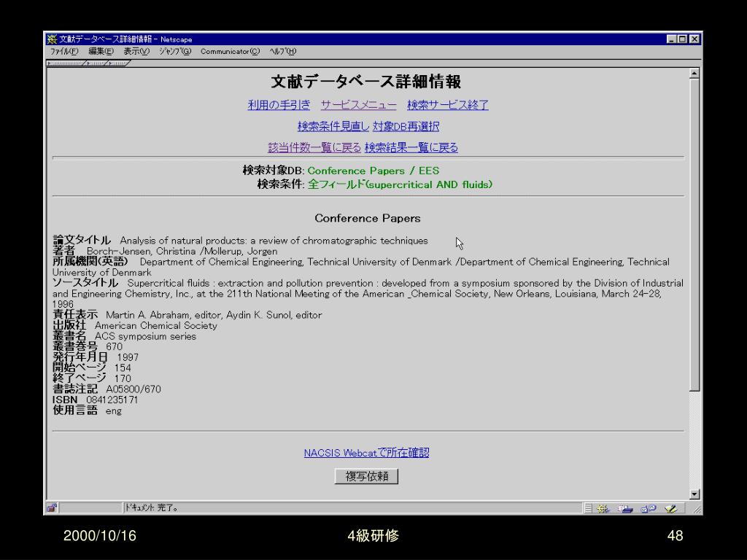Click the search condition 全フィールド(supercritical AND fluids)
This screenshot has width=747, height=560.
pos(400,184)
